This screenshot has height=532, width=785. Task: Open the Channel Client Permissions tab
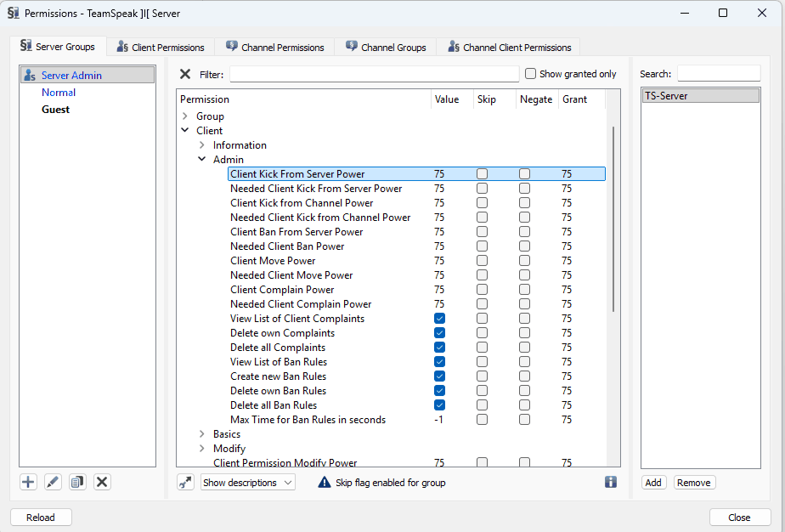point(509,47)
